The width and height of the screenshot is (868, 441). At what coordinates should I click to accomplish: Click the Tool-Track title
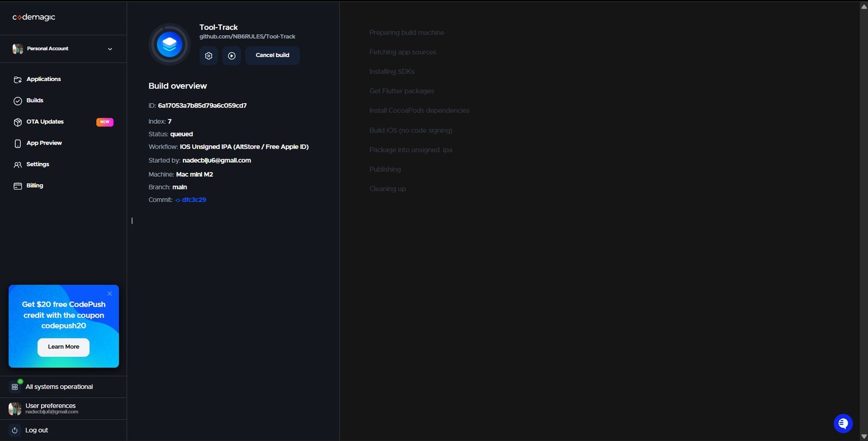click(219, 27)
